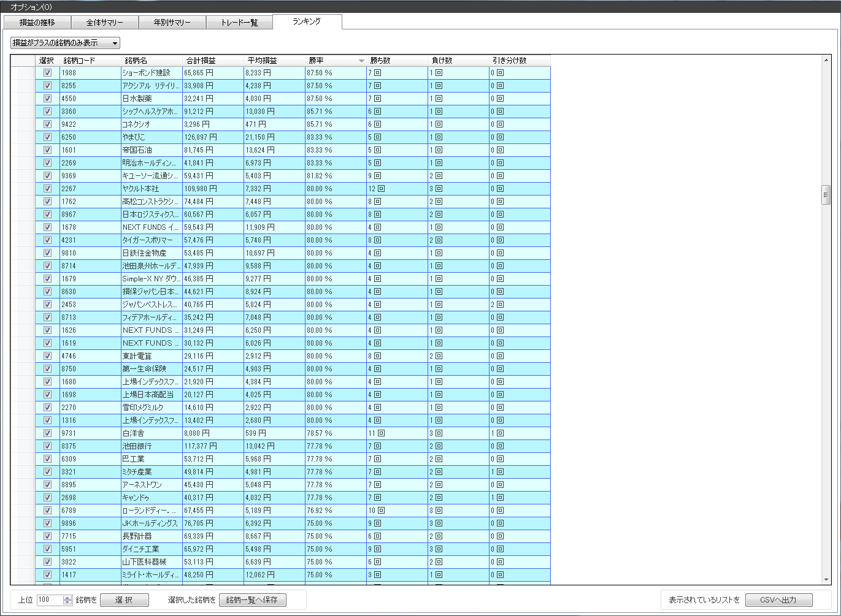Uncheck the checkbox for code 1988

tap(47, 73)
